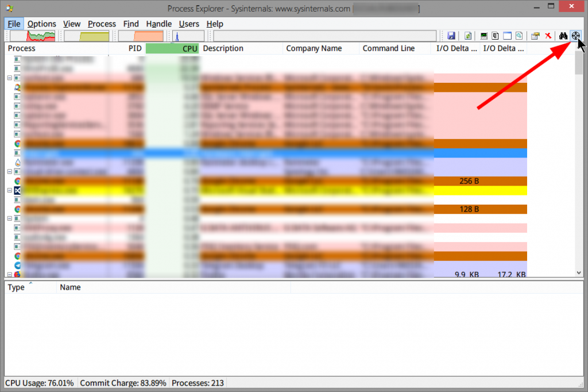The width and height of the screenshot is (588, 392).
Task: Toggle the Show Lower Pane window icon
Action: pyautogui.click(x=508, y=36)
